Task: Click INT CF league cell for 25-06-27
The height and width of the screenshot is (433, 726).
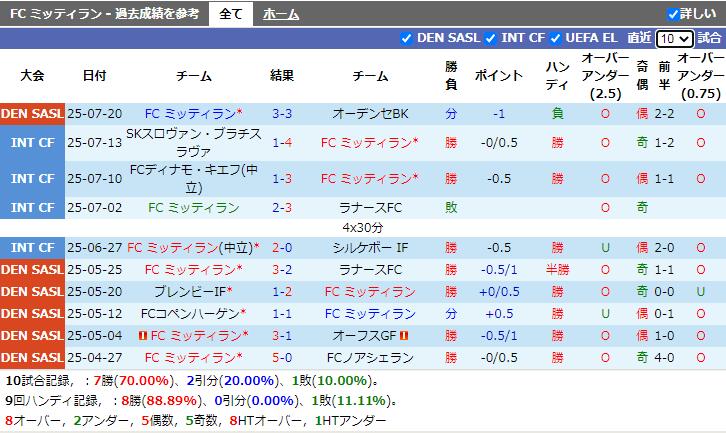Action: pyautogui.click(x=32, y=248)
